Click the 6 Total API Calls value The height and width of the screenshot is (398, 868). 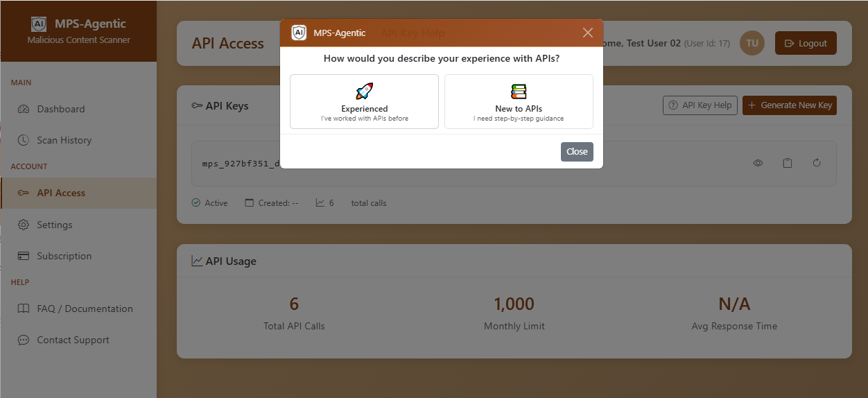coord(294,304)
